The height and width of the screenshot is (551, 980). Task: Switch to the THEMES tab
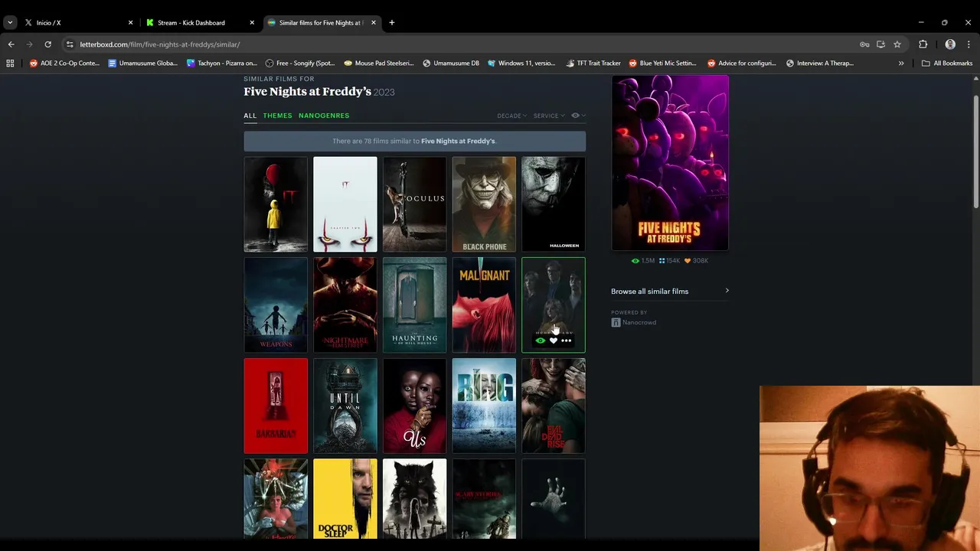(277, 116)
